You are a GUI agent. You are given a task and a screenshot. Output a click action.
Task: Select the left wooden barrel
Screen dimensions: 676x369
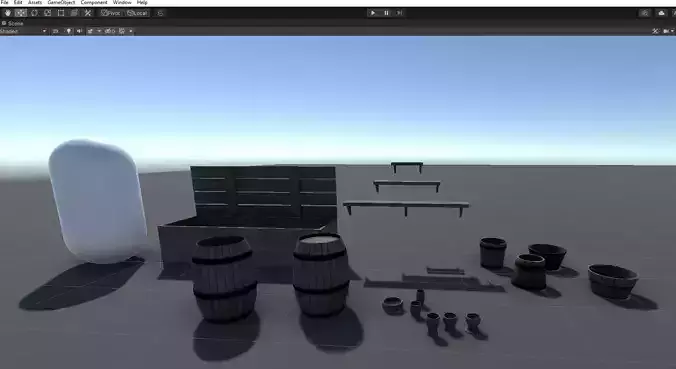tap(224, 278)
